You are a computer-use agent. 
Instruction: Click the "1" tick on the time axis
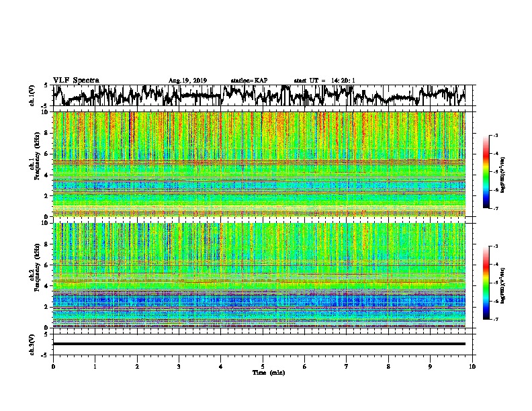(95, 366)
